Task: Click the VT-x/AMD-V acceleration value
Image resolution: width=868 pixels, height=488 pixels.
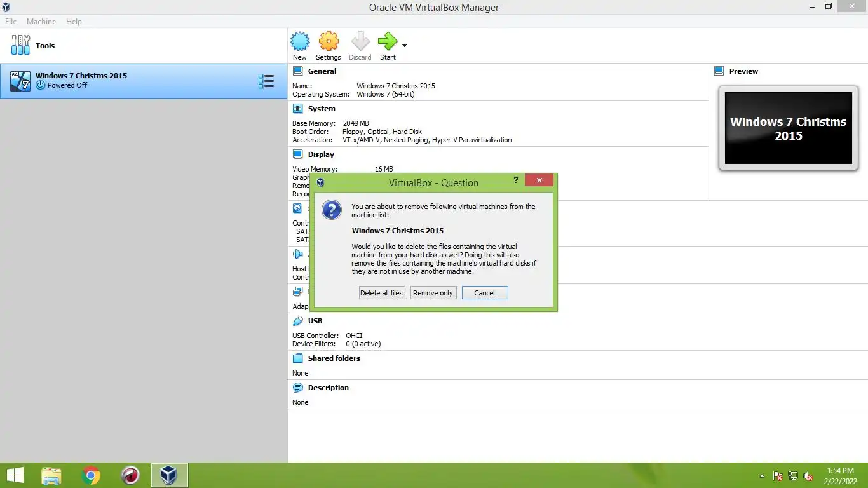Action: (427, 140)
